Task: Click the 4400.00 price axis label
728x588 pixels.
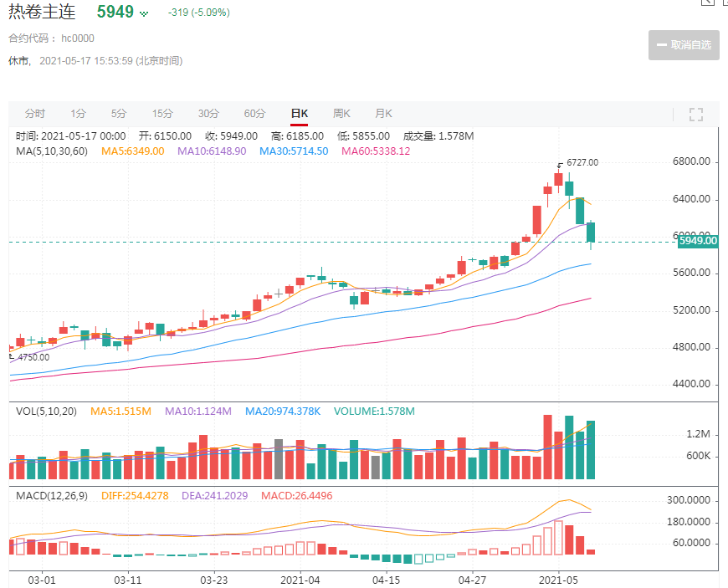Action: (x=691, y=384)
